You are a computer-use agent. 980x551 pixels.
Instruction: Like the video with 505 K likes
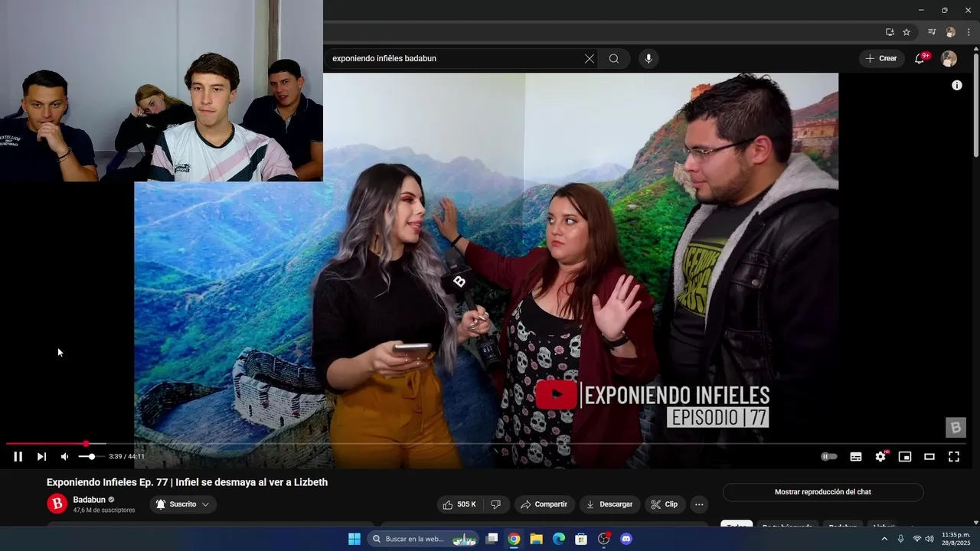coord(459,504)
